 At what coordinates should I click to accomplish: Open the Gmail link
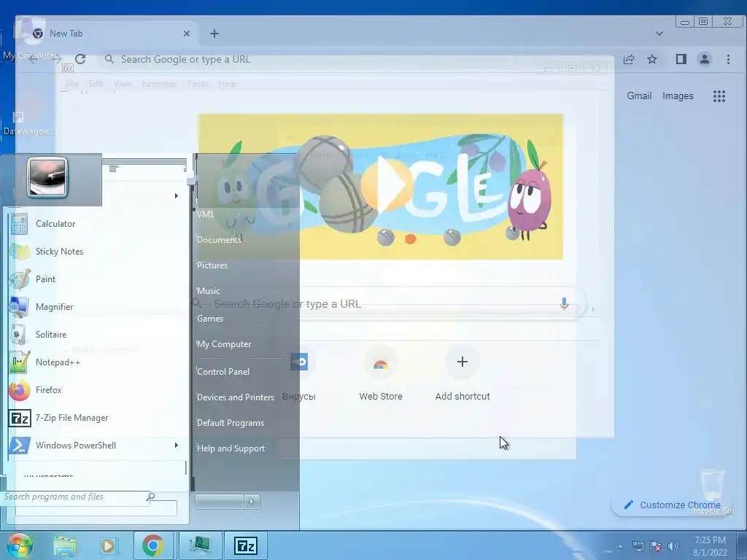(639, 96)
